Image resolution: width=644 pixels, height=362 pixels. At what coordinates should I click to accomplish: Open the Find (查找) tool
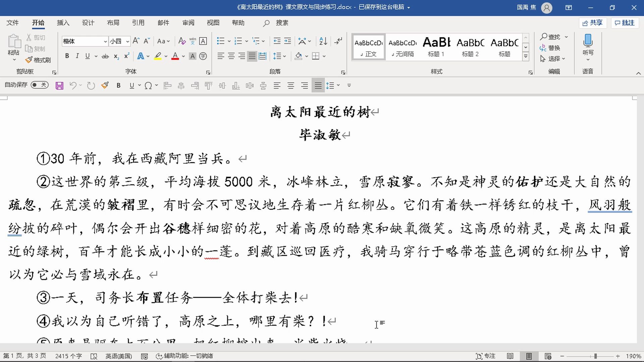tap(550, 37)
